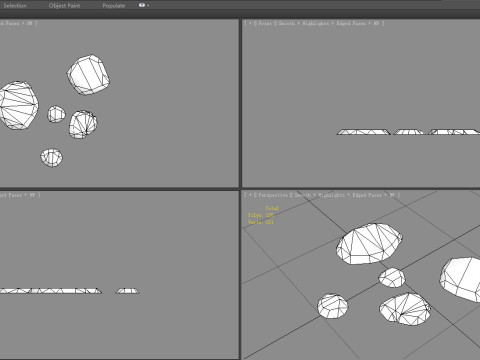Click the yellow Polys statistic in Perspective viewport
The image size is (480, 360).
261,215
